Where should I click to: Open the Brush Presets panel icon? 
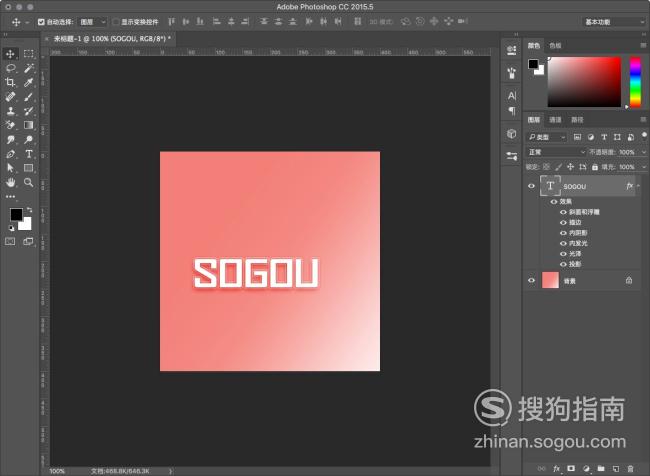click(512, 73)
